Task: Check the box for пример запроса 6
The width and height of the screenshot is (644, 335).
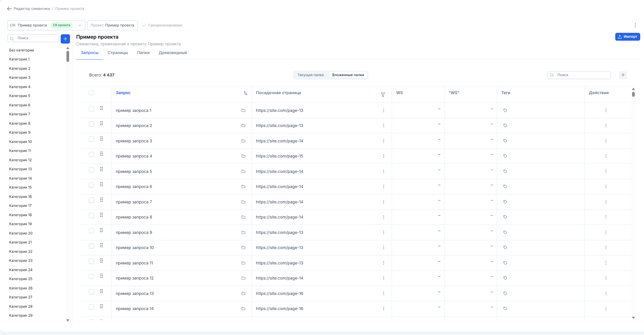Action: point(91,185)
